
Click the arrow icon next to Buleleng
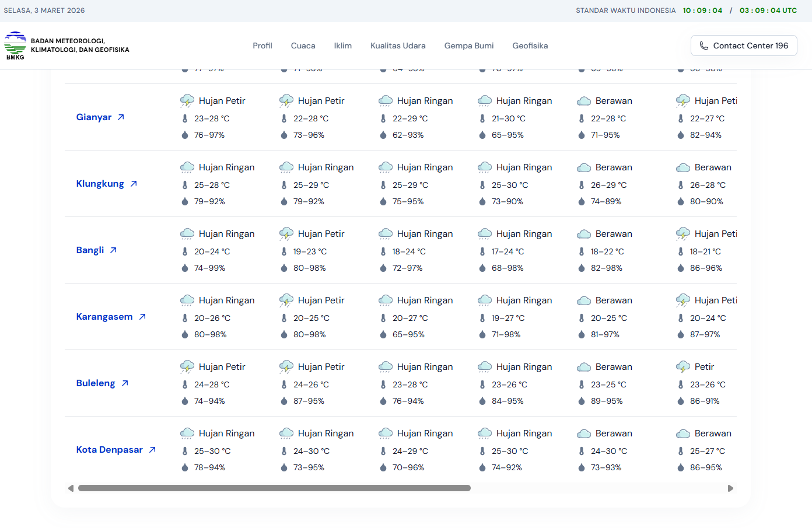[x=125, y=383]
